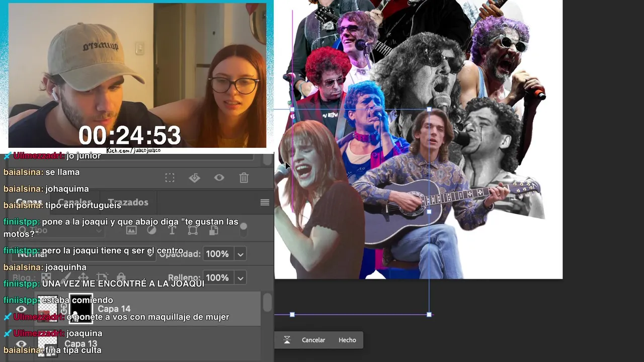644x362 pixels.
Task: Click the Relleno 100% value field
Action: [x=217, y=278]
